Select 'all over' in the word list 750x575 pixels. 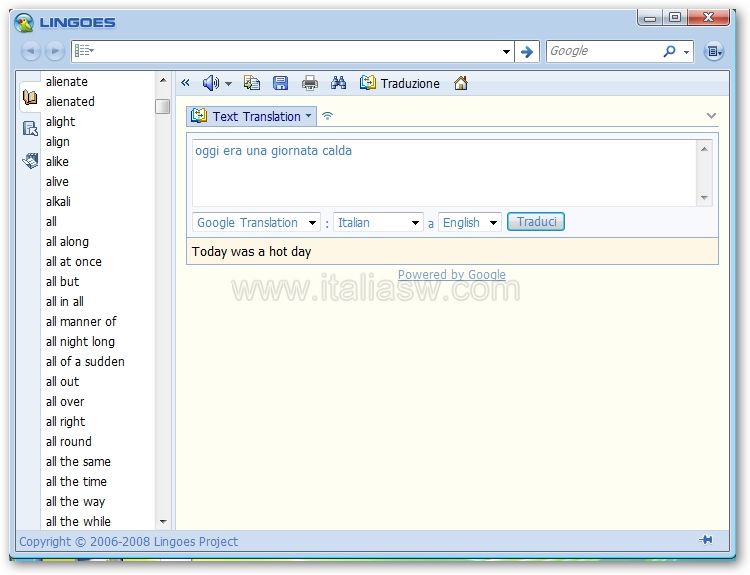(x=65, y=402)
